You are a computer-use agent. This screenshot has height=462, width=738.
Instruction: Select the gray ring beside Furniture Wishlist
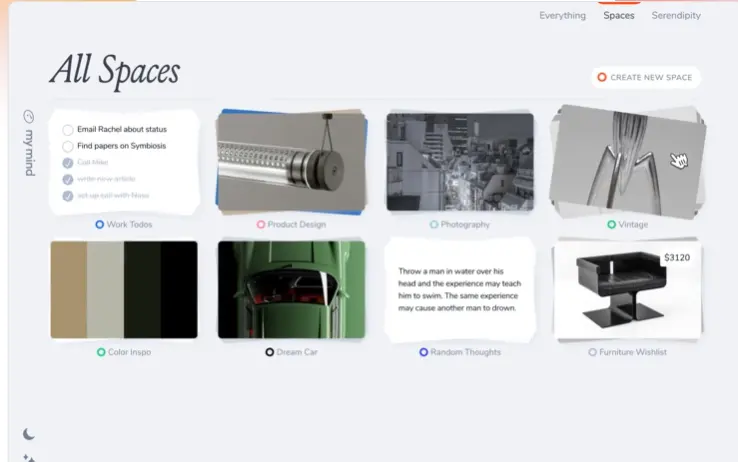592,352
